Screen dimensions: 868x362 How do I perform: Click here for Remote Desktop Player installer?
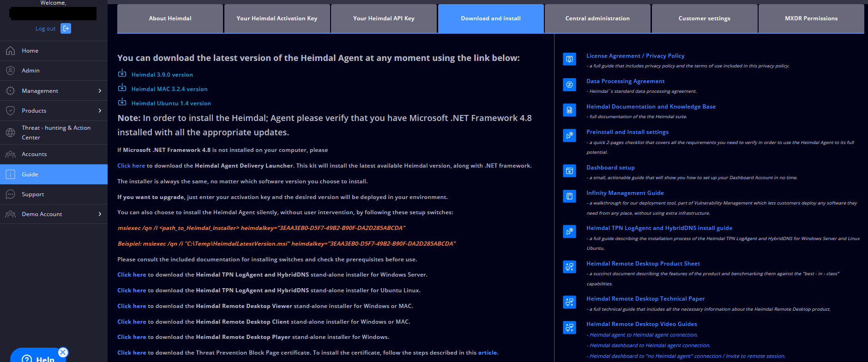click(x=132, y=337)
